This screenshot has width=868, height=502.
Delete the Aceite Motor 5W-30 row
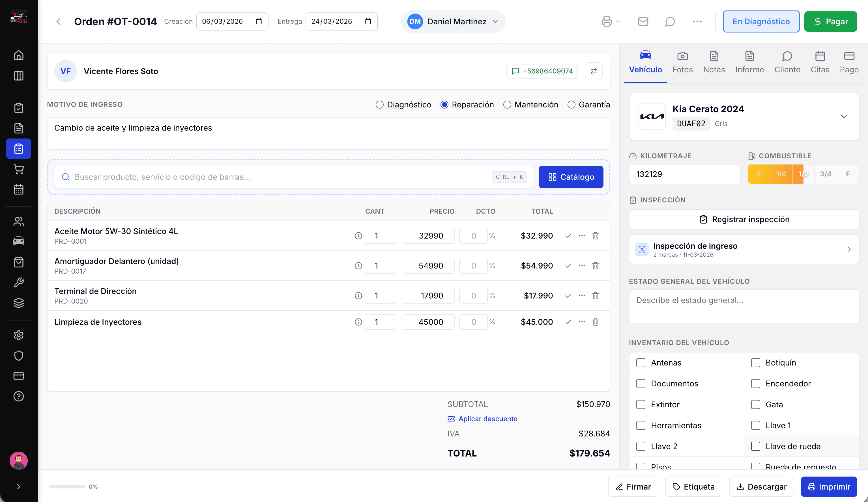click(595, 236)
